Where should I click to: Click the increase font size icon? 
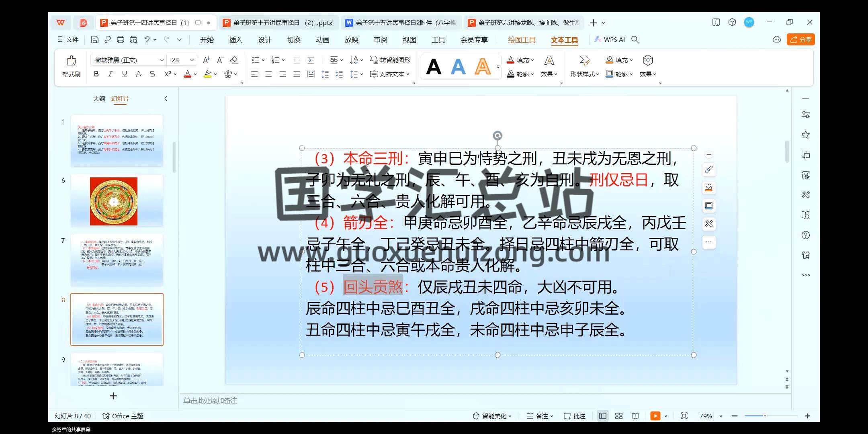[x=206, y=60]
